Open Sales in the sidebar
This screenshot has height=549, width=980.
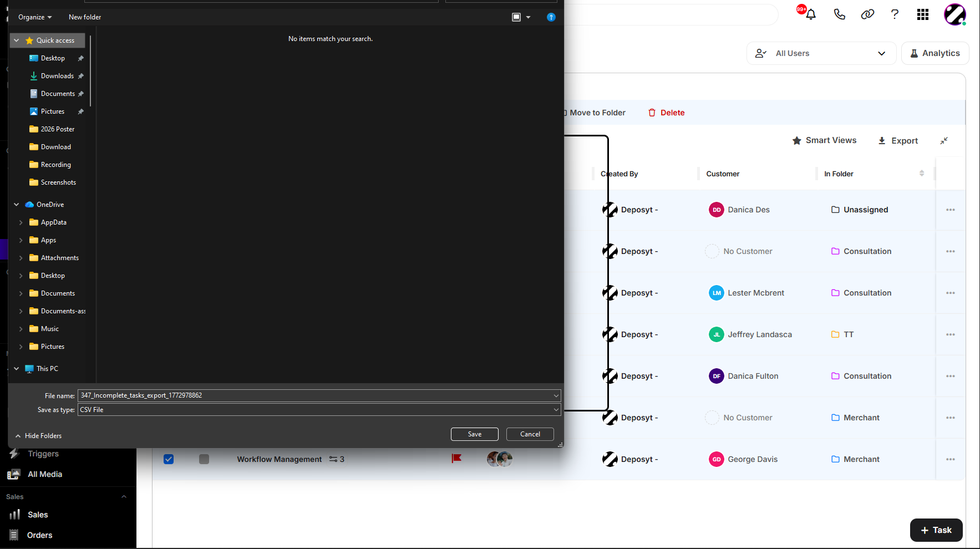[38, 515]
